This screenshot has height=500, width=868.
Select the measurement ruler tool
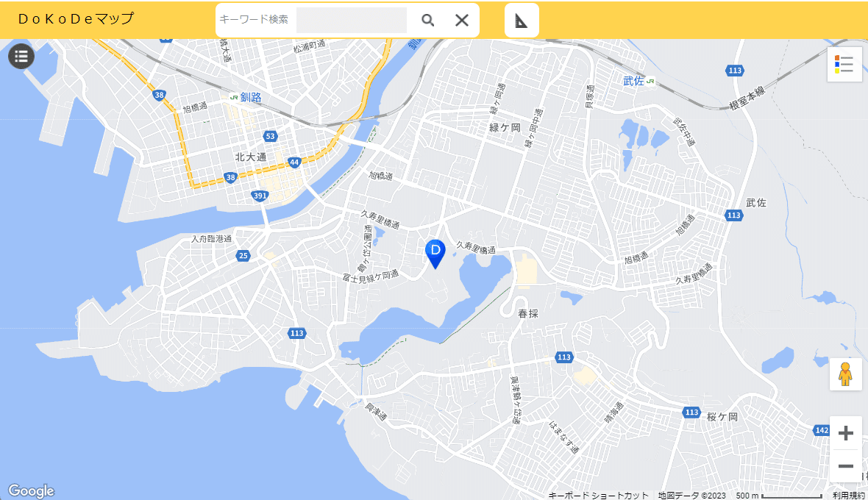(522, 21)
